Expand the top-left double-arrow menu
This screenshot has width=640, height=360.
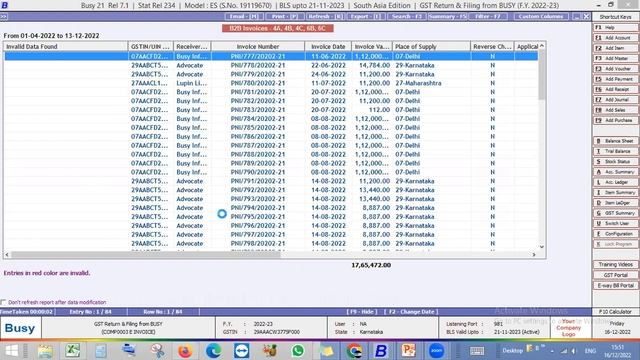4,16
